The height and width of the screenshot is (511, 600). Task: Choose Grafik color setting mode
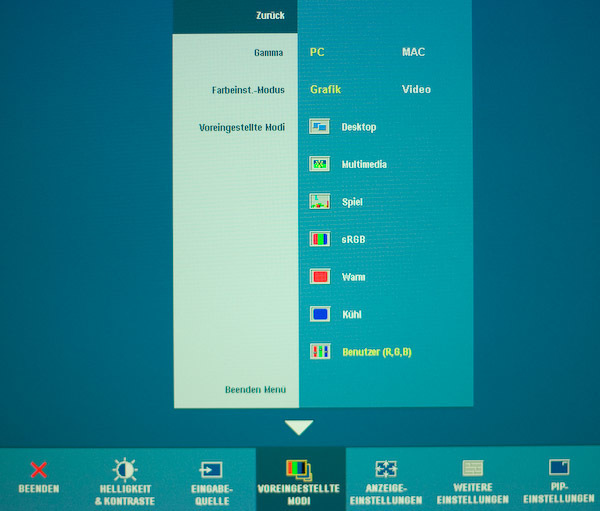326,90
